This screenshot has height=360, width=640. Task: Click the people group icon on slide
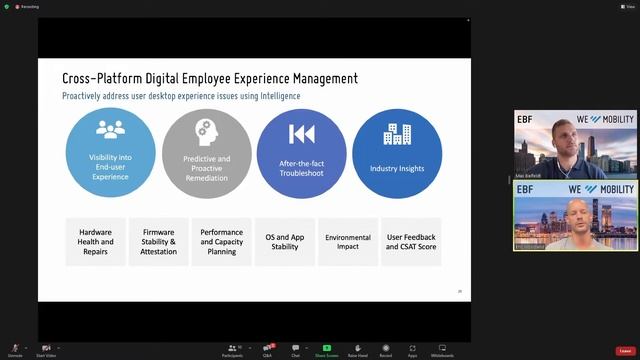click(110, 129)
